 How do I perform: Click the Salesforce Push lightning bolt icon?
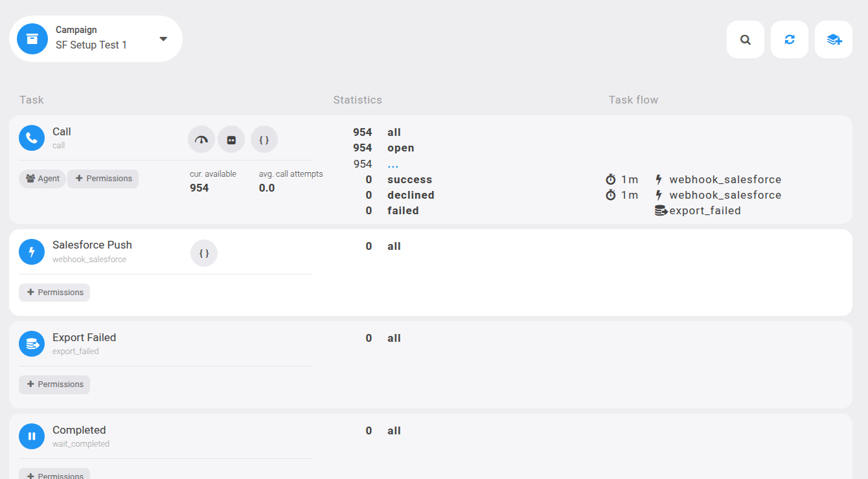32,252
